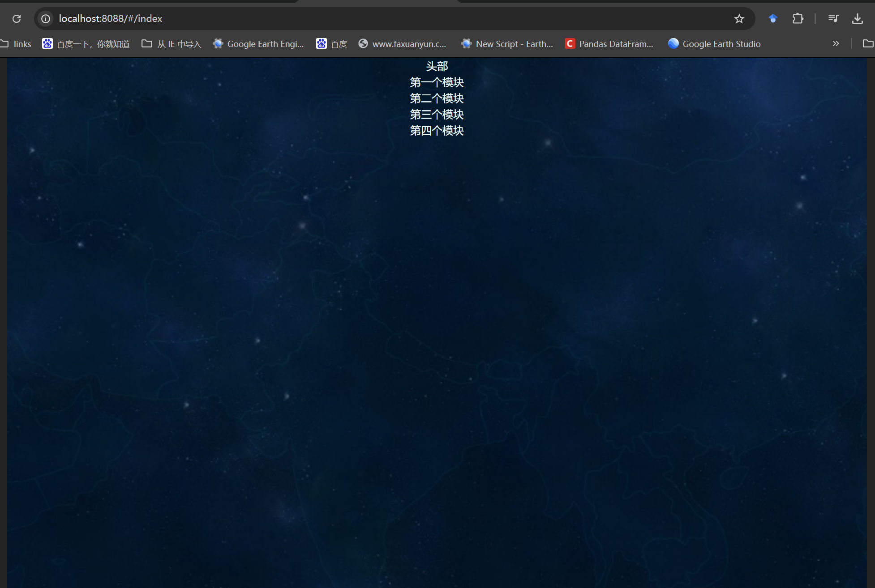875x588 pixels.
Task: Open www.faxuanyun bookmark
Action: (x=403, y=44)
